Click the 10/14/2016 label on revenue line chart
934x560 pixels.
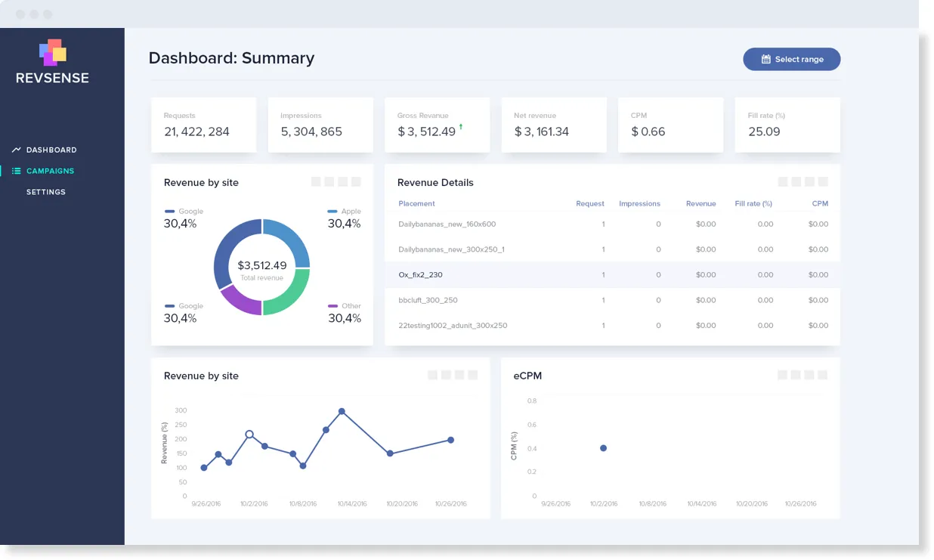(x=352, y=504)
